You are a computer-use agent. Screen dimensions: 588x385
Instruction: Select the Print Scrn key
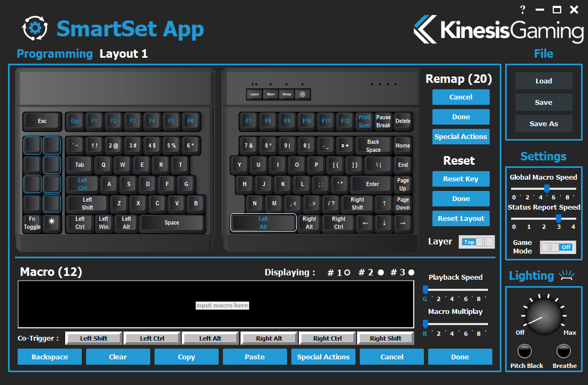click(x=364, y=121)
